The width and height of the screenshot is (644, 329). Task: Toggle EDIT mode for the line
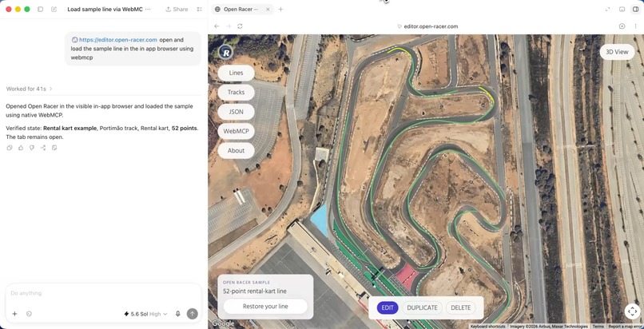click(x=388, y=308)
